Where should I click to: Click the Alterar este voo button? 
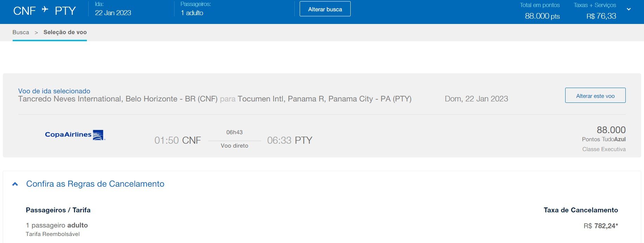pos(595,95)
